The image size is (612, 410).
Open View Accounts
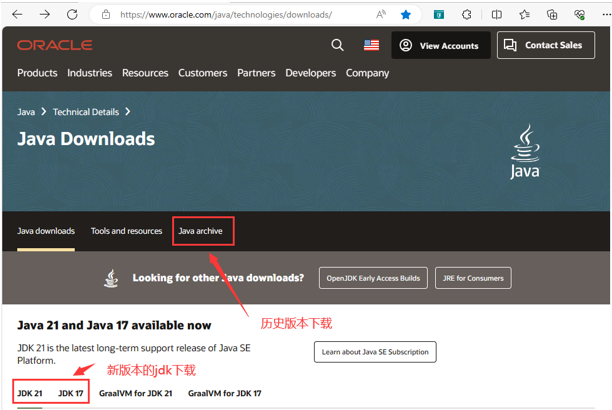441,45
